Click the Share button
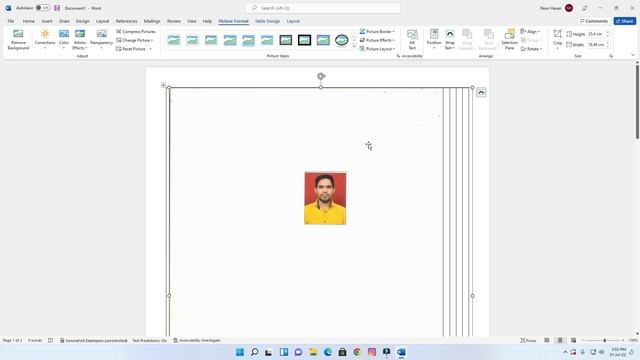This screenshot has height=360, width=640. point(625,21)
